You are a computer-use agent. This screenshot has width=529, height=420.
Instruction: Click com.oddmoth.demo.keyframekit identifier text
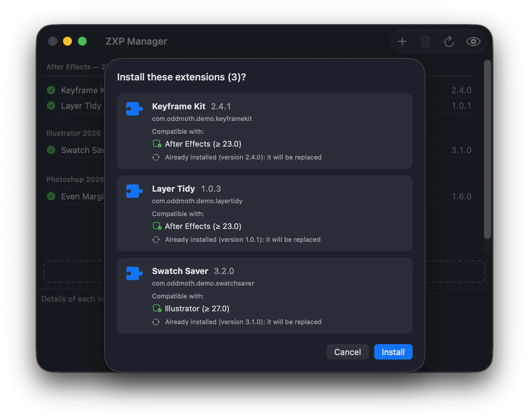point(202,119)
